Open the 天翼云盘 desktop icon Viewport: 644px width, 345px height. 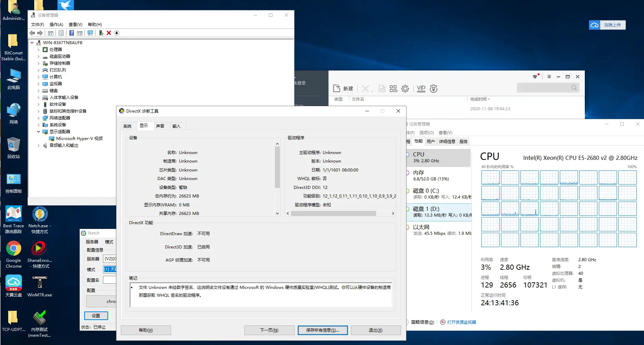click(x=14, y=286)
